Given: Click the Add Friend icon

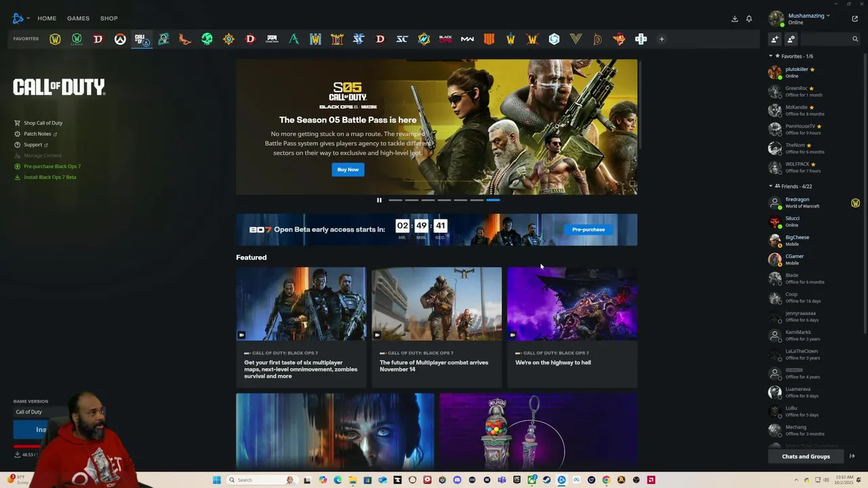Looking at the screenshot, I should point(774,39).
